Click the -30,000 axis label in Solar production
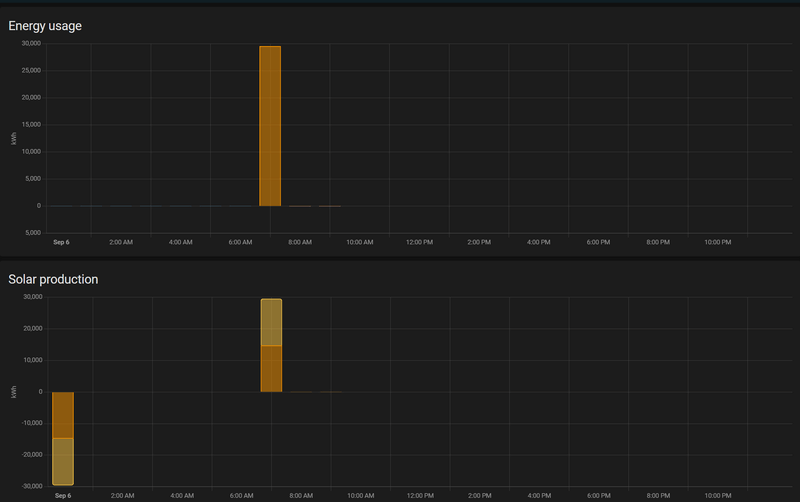This screenshot has width=800, height=502. (32, 486)
